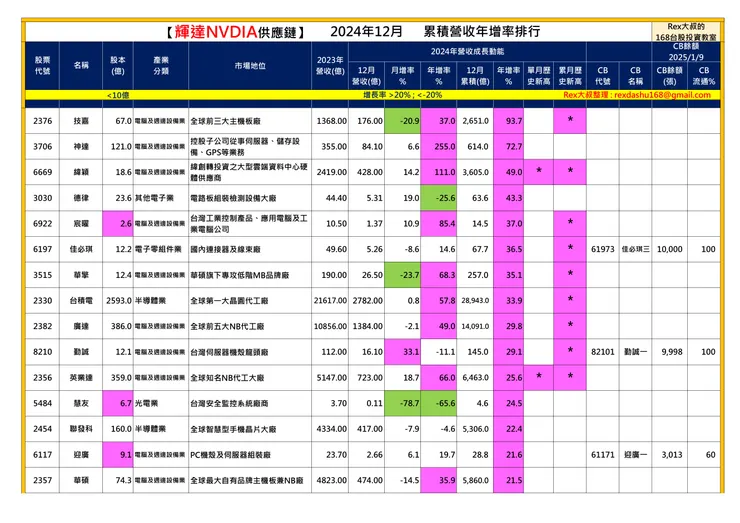Click stock code 2357
The height and width of the screenshot is (523, 740).
tap(42, 480)
